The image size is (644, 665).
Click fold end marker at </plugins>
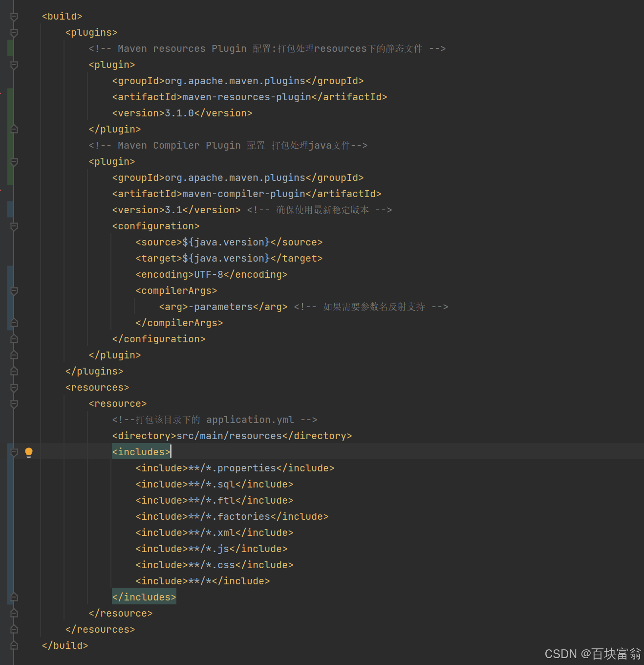tap(14, 372)
